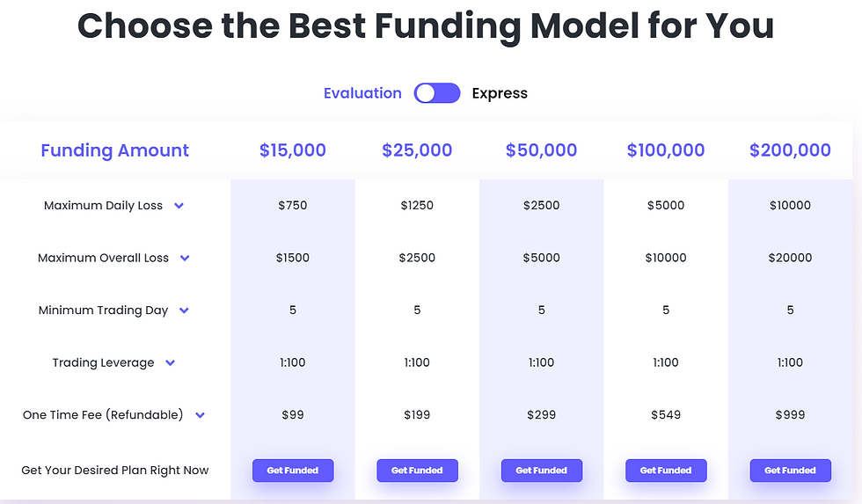The height and width of the screenshot is (504, 862).
Task: Click Get Funded for the $25,000 plan
Action: (417, 471)
